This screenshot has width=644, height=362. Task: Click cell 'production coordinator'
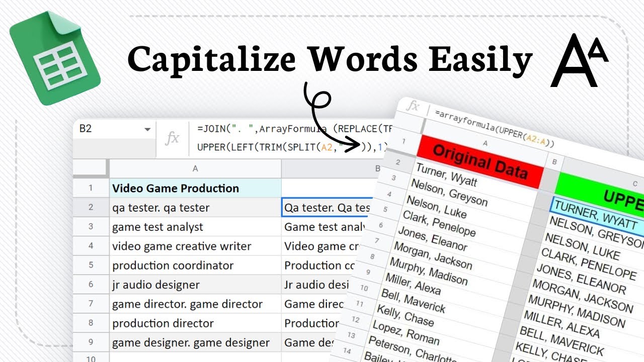point(195,265)
